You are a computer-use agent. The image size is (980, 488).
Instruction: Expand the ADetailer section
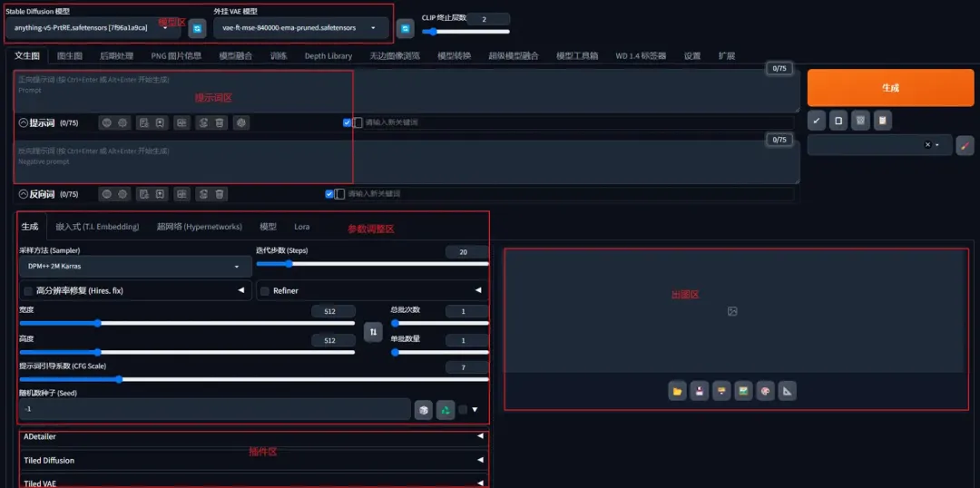[254, 436]
